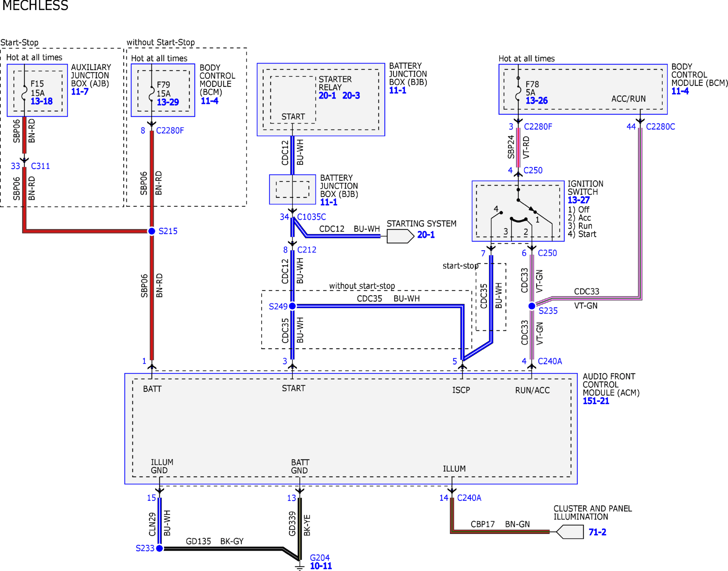Select the C2280C connector label
Image resolution: width=728 pixels, height=571 pixels.
[660, 127]
